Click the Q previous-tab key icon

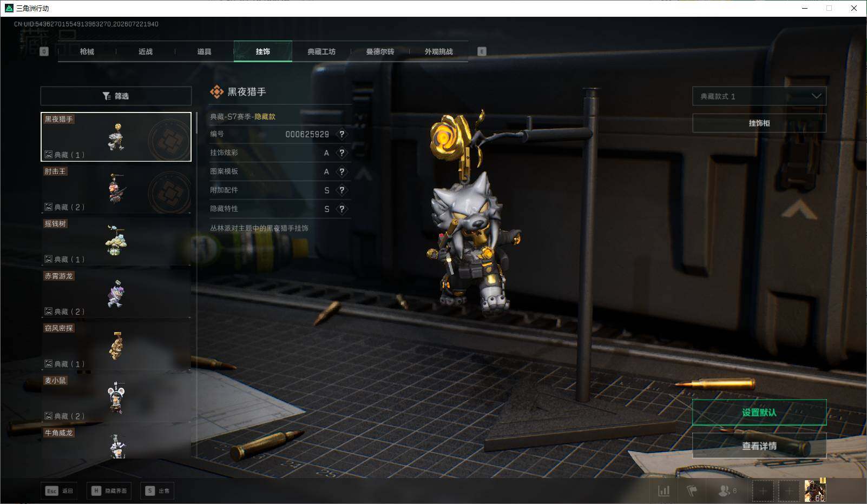[44, 51]
